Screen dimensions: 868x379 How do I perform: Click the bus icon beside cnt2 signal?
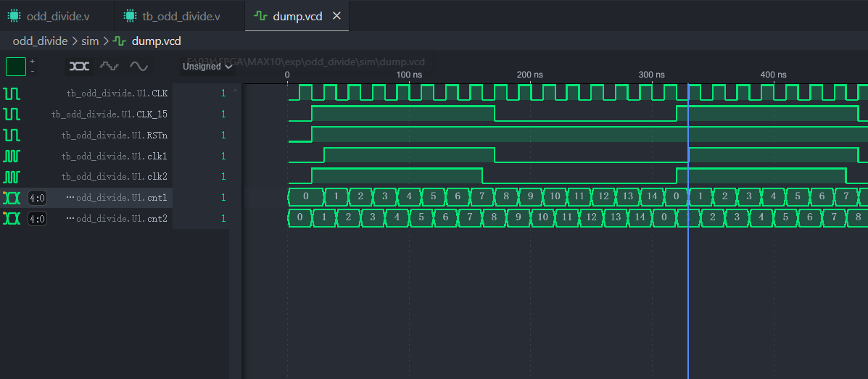[12, 219]
